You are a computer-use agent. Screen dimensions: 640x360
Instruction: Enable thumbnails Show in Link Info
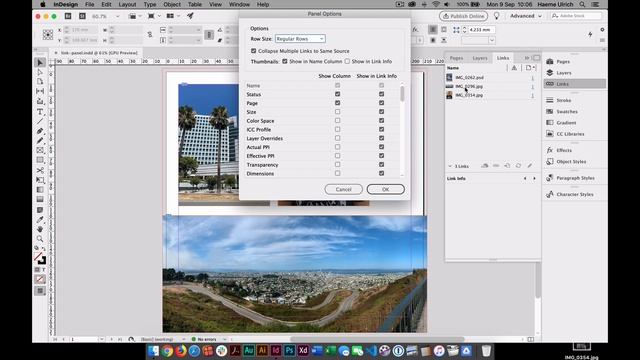point(347,61)
